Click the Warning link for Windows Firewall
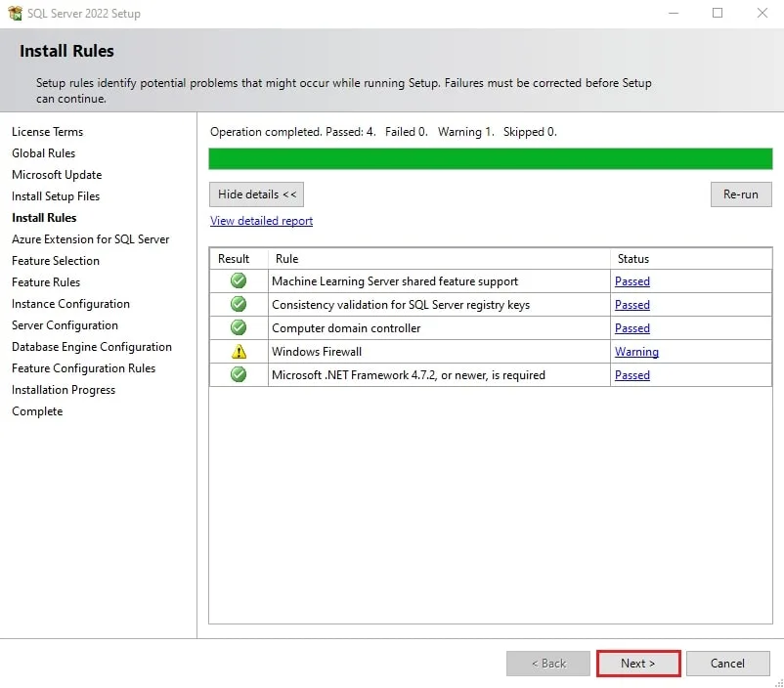This screenshot has height=688, width=784. [636, 351]
